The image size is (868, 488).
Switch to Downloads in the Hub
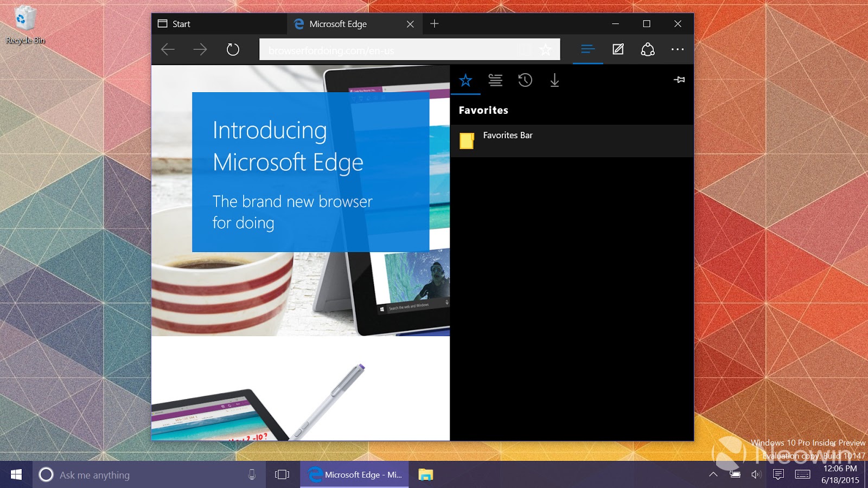coord(554,80)
